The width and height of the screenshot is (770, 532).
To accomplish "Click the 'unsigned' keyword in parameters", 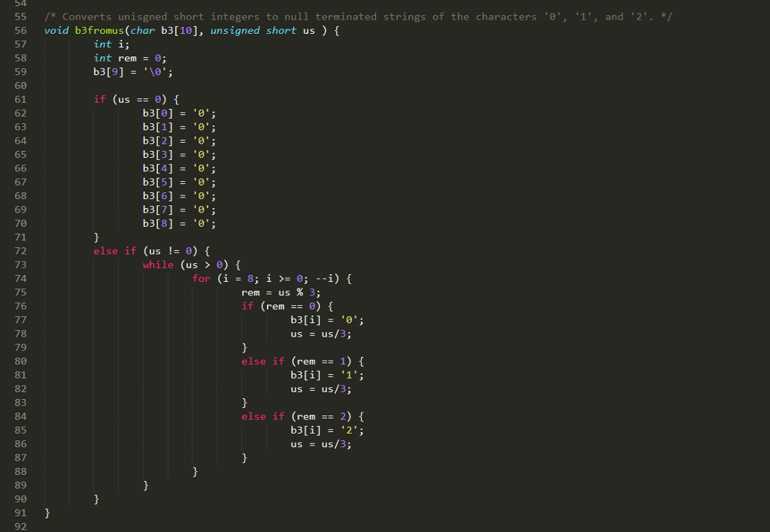I will coord(235,30).
